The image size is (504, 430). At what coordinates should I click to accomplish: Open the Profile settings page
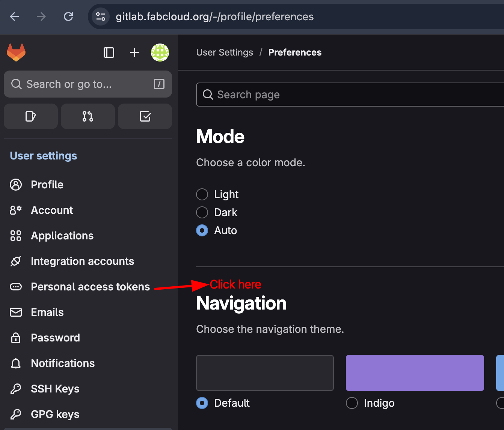[47, 185]
